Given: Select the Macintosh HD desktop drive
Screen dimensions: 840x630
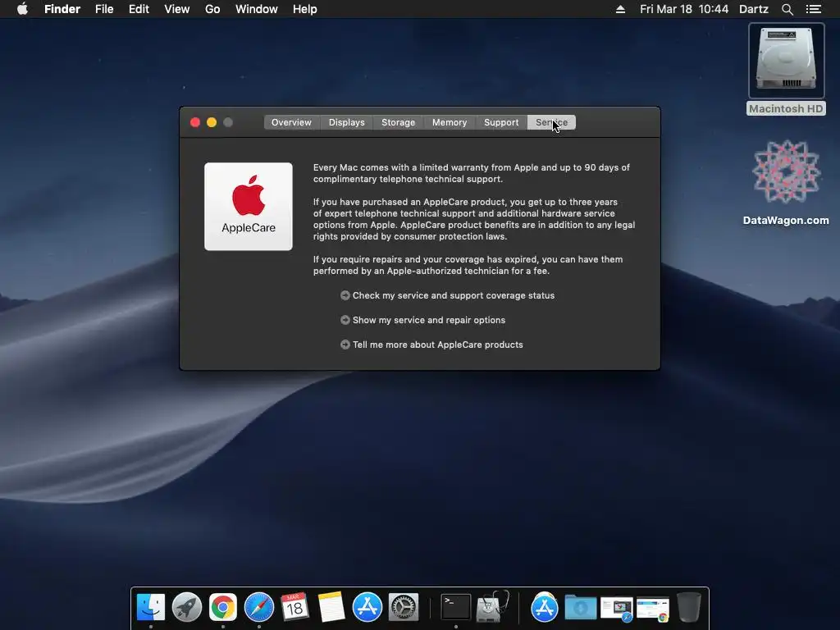Looking at the screenshot, I should (x=786, y=69).
